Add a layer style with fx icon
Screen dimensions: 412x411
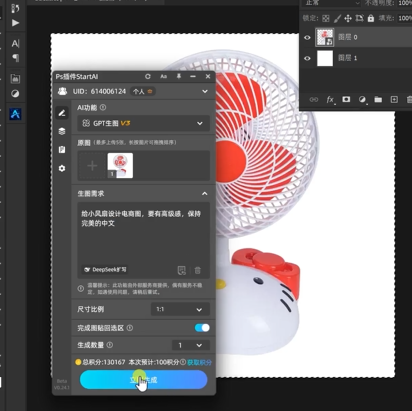(330, 99)
